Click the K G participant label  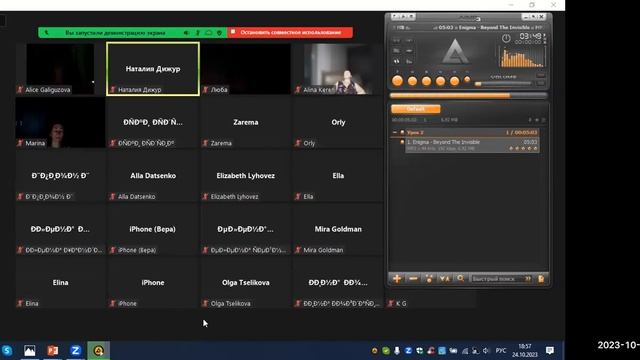click(x=401, y=303)
